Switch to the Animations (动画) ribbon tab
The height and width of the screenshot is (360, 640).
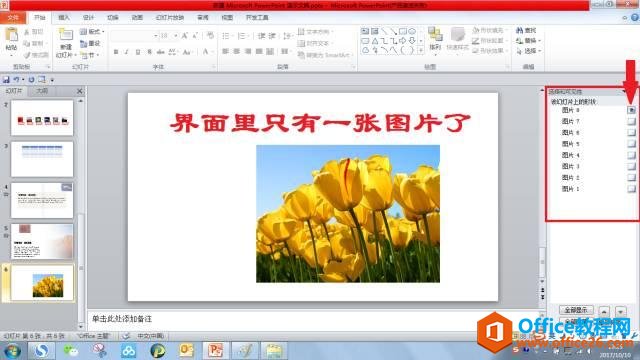(137, 18)
